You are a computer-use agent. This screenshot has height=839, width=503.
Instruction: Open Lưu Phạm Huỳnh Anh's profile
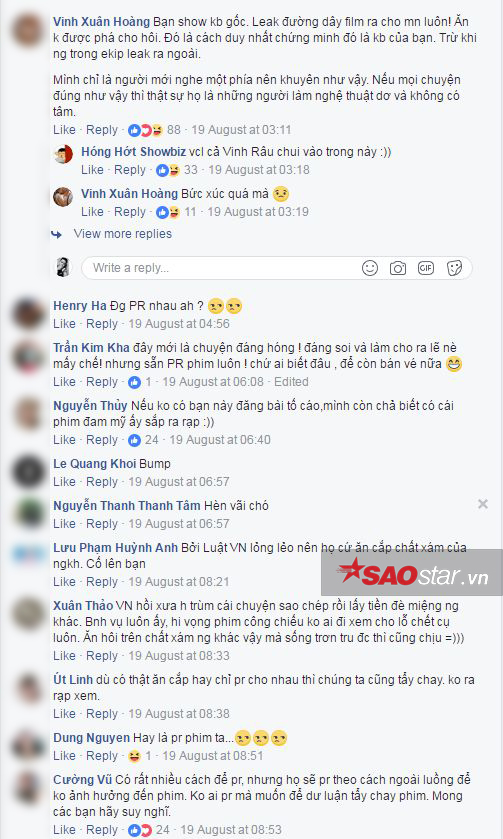coord(115,548)
